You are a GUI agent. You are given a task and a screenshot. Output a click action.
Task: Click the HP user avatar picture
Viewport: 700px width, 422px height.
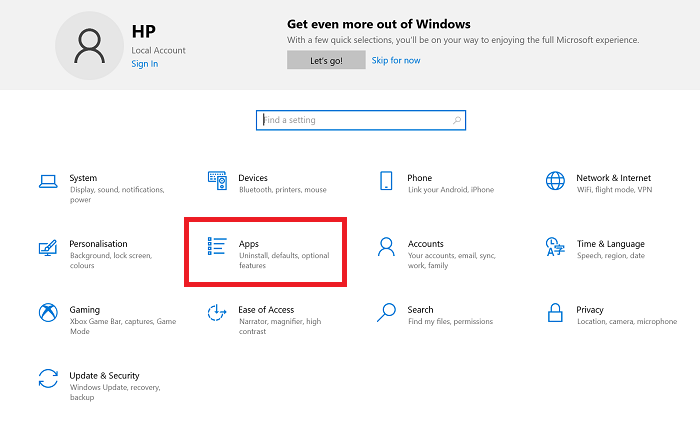(x=89, y=46)
